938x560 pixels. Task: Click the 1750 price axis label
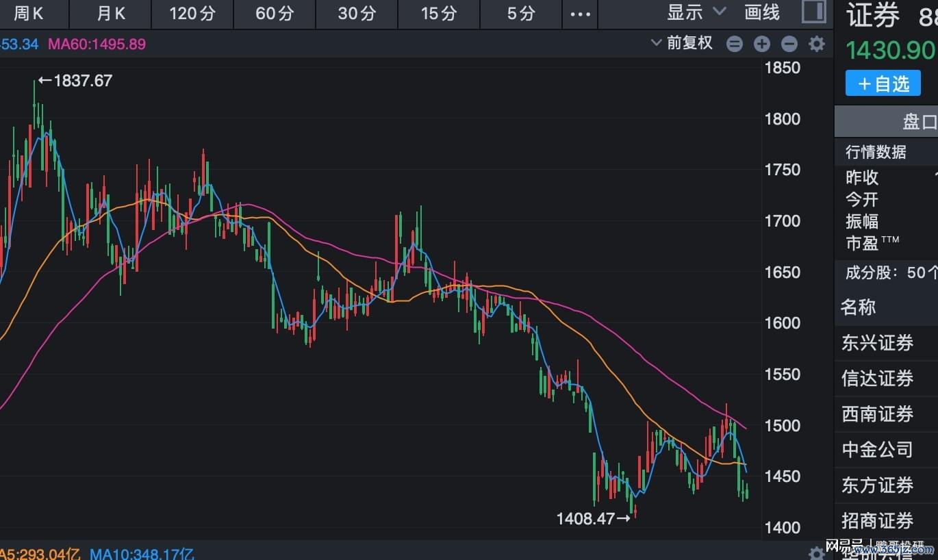point(783,170)
